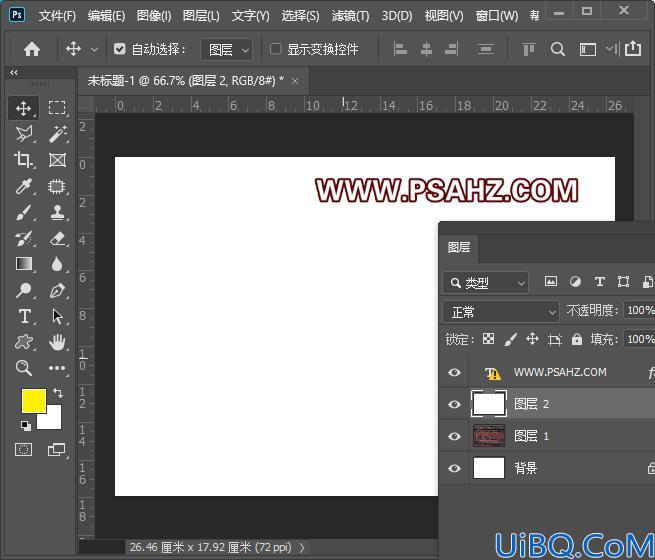Align right edges in options bar
The height and width of the screenshot is (560, 655).
pyautogui.click(x=452, y=49)
